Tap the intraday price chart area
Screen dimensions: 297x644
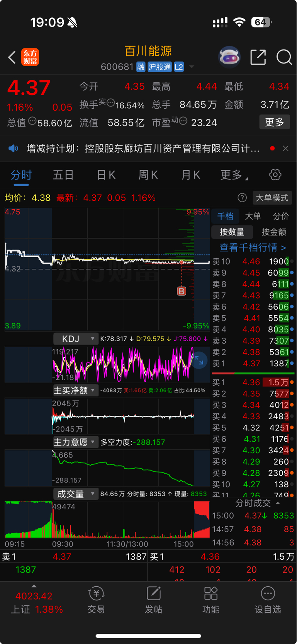(x=107, y=269)
